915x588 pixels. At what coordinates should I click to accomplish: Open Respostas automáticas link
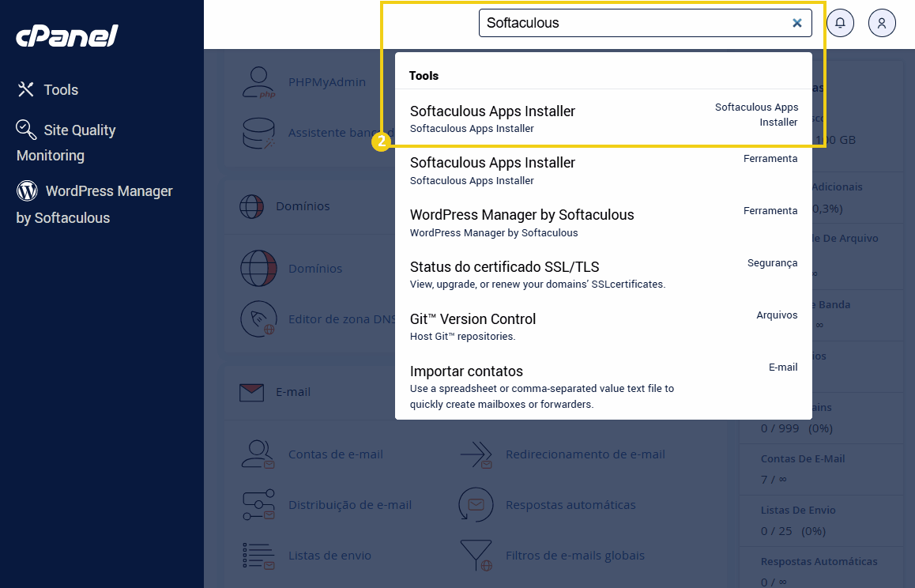pyautogui.click(x=570, y=505)
